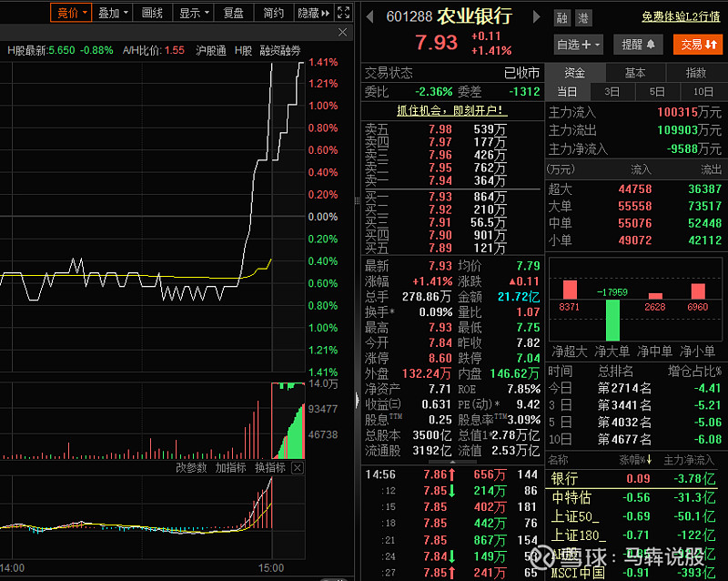Click the 港 Hong Kong connect badge
This screenshot has height=581, width=728.
point(583,18)
